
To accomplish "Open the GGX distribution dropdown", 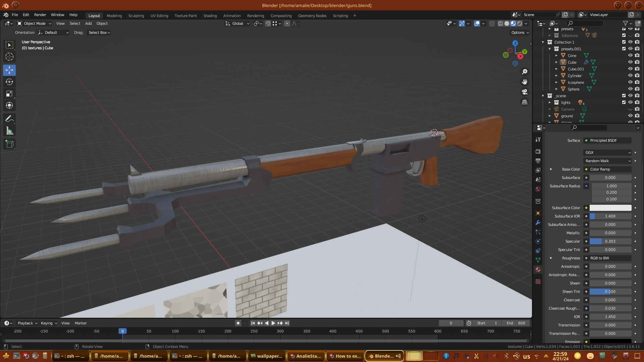I will [608, 153].
